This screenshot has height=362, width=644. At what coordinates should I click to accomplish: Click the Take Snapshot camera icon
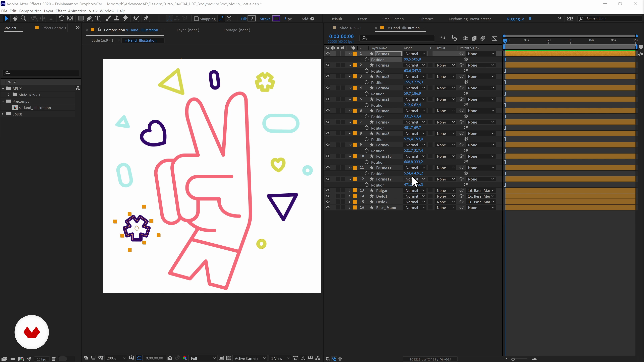pos(170,358)
